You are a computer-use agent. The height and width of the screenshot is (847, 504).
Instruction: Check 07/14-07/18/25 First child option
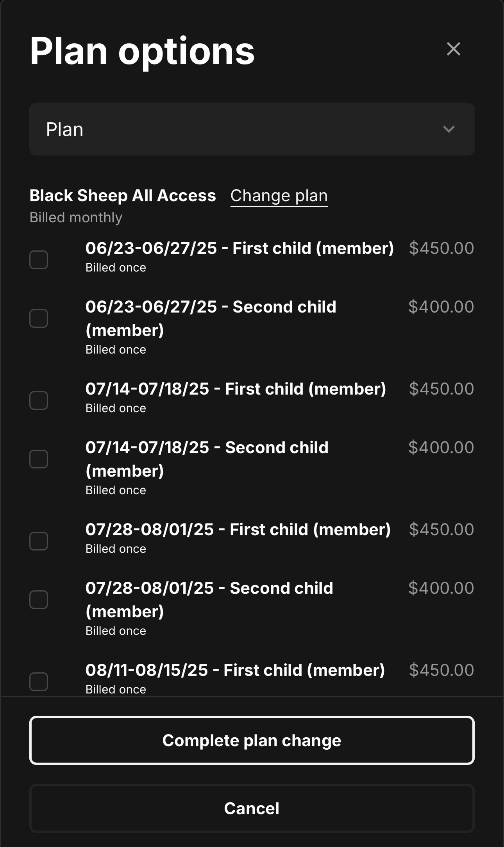click(x=39, y=400)
